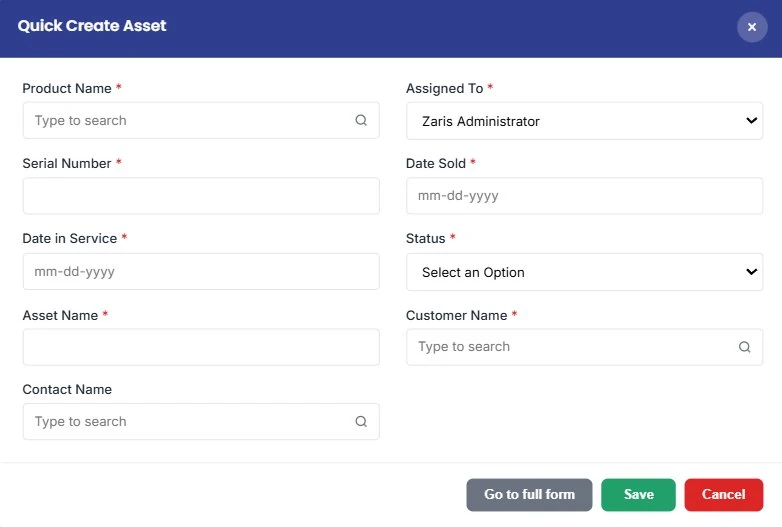782x527 pixels.
Task: Click the Serial Number label
Action: 67,164
